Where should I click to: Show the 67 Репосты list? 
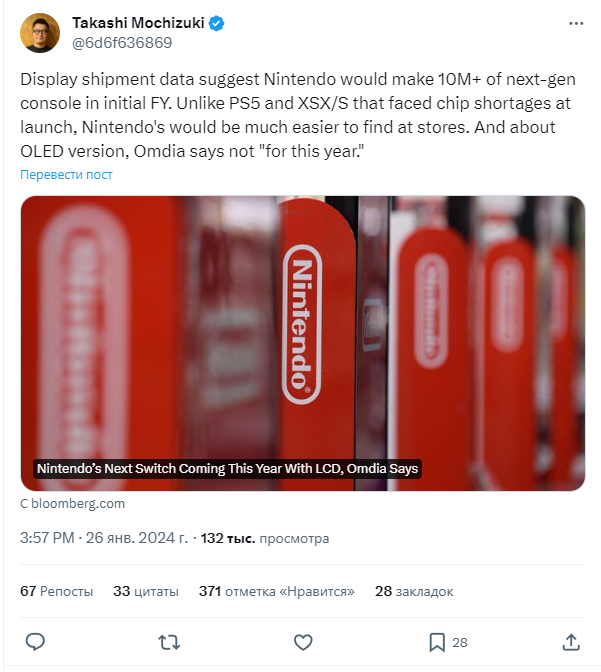[57, 591]
